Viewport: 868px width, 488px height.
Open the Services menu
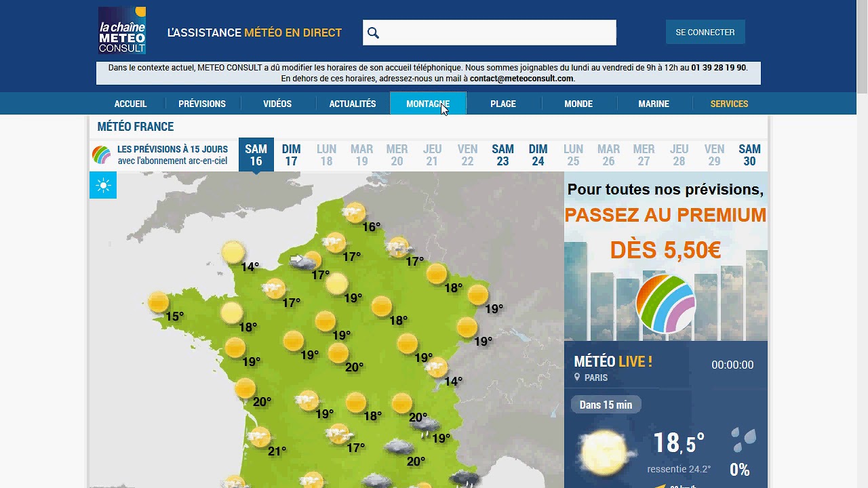click(x=729, y=104)
